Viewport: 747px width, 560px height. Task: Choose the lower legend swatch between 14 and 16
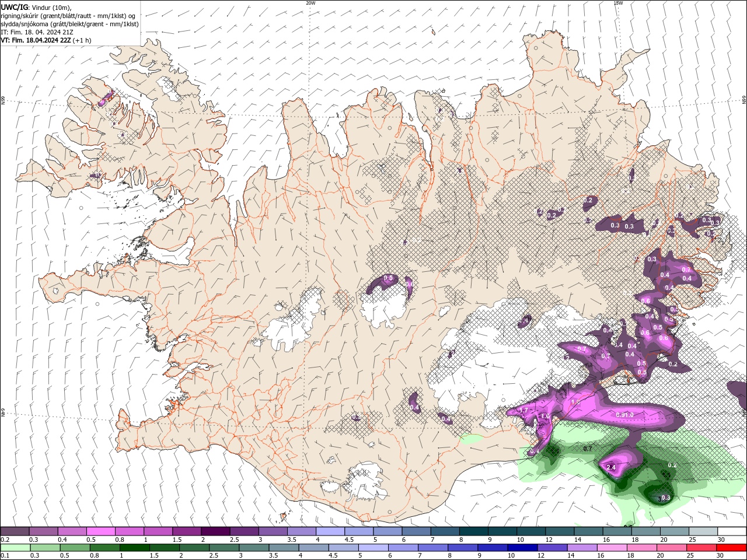(x=582, y=548)
